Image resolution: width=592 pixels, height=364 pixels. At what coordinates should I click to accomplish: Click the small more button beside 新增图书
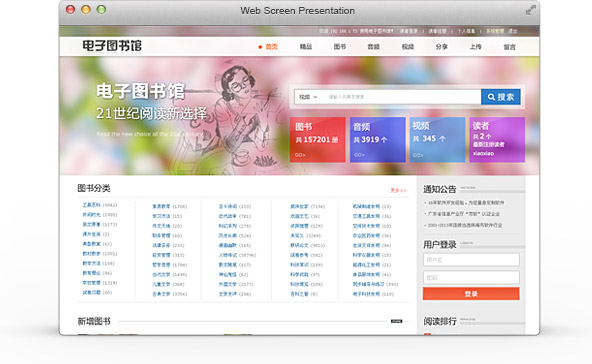(396, 321)
